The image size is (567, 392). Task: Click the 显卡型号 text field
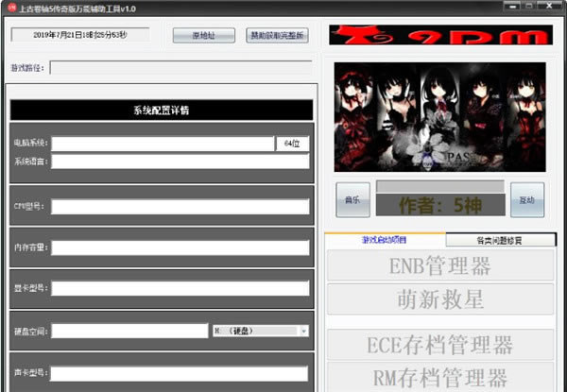pyautogui.click(x=180, y=288)
